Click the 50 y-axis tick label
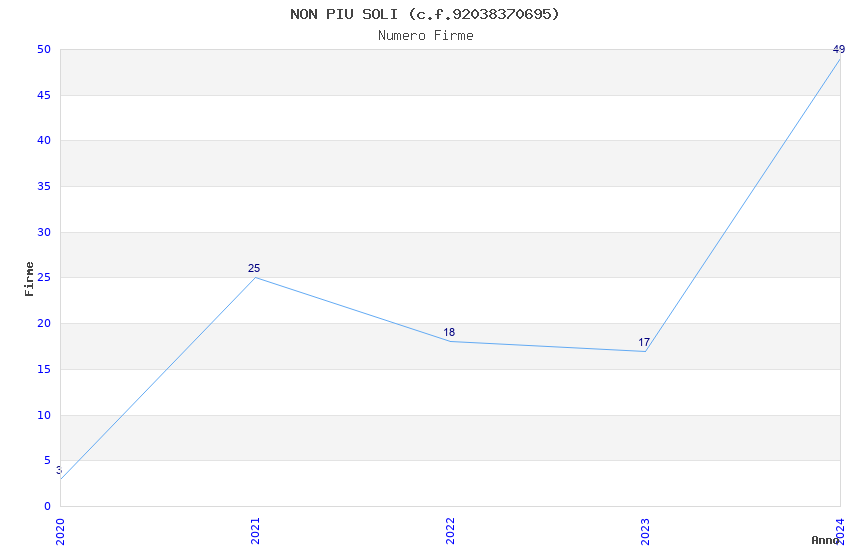The height and width of the screenshot is (550, 850). pyautogui.click(x=44, y=50)
